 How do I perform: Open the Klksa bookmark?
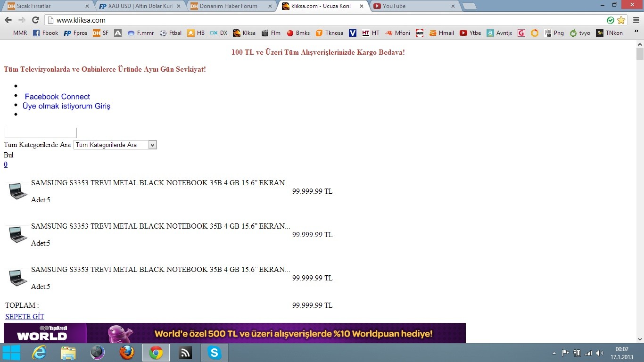(x=244, y=33)
